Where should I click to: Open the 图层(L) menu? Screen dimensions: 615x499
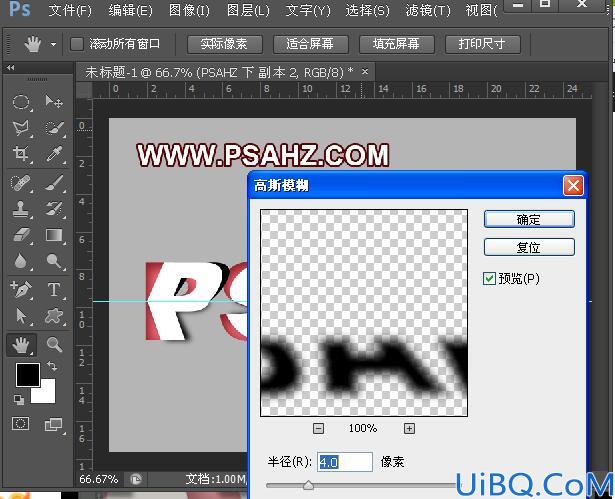pyautogui.click(x=248, y=10)
